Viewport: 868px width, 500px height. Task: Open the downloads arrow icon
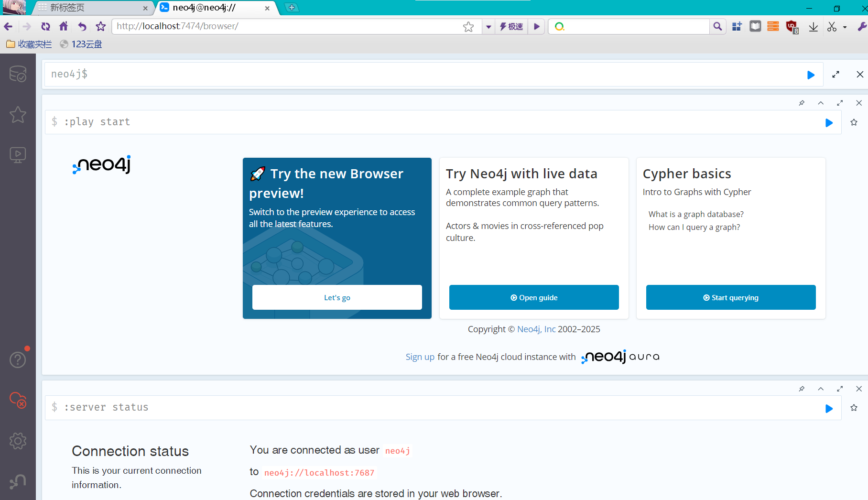click(813, 27)
